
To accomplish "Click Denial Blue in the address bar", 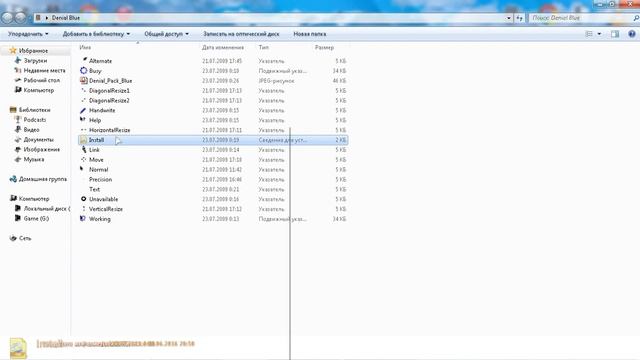I will point(66,18).
